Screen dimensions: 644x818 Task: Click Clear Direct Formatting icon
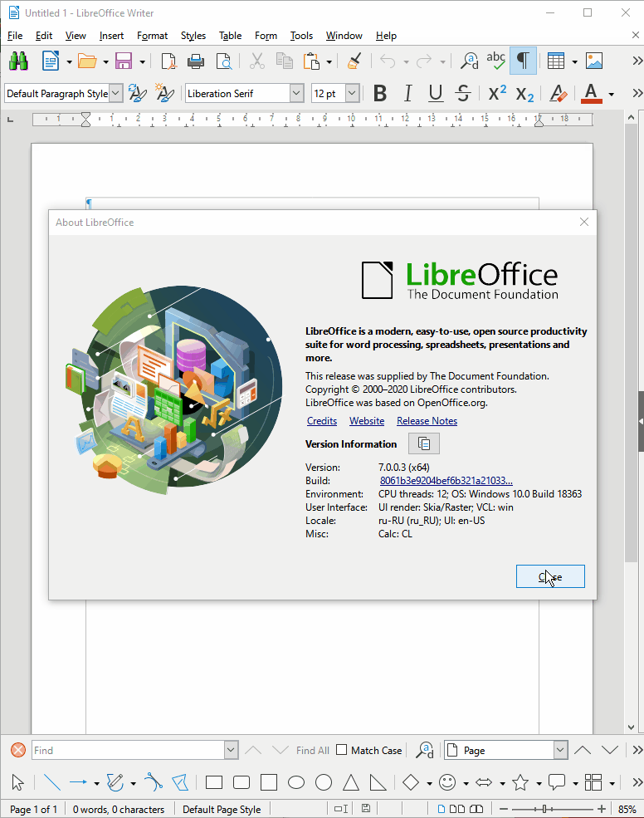pyautogui.click(x=558, y=93)
